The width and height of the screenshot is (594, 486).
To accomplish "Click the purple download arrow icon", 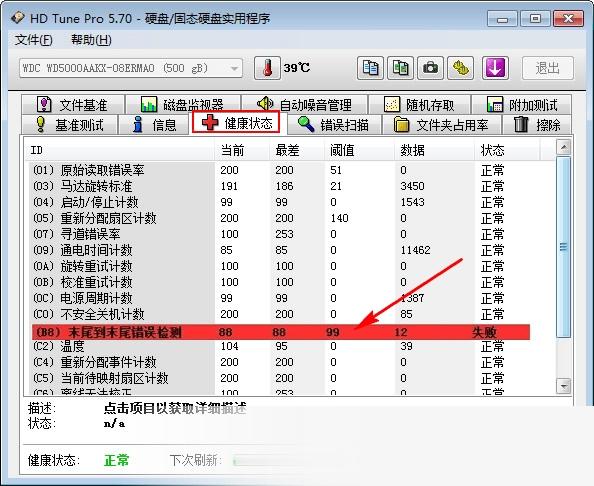I will point(495,68).
